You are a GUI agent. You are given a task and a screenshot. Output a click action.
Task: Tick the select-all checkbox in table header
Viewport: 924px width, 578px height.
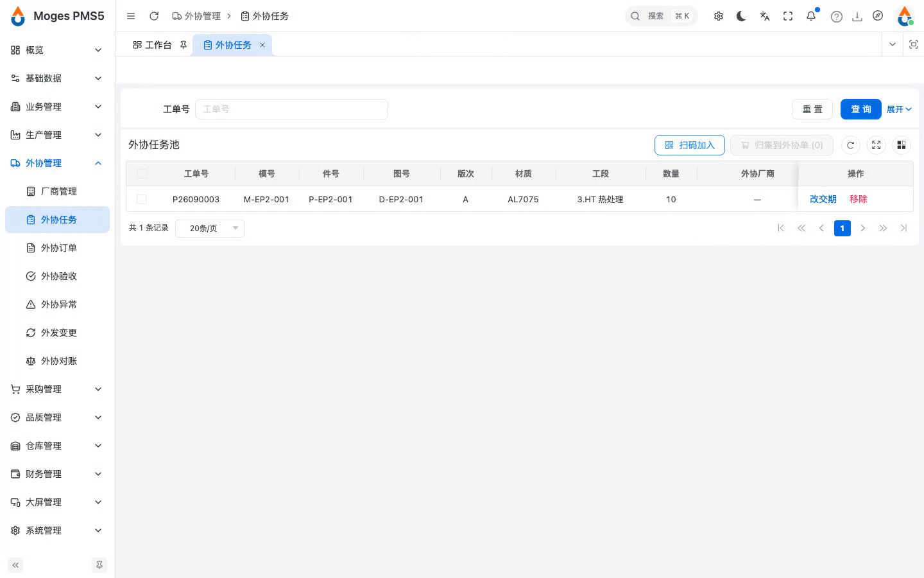tap(142, 173)
